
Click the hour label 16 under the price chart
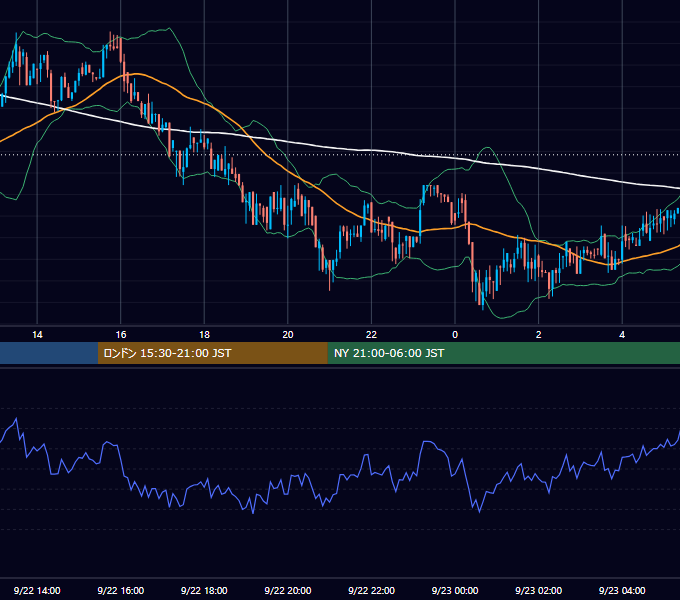coord(121,334)
